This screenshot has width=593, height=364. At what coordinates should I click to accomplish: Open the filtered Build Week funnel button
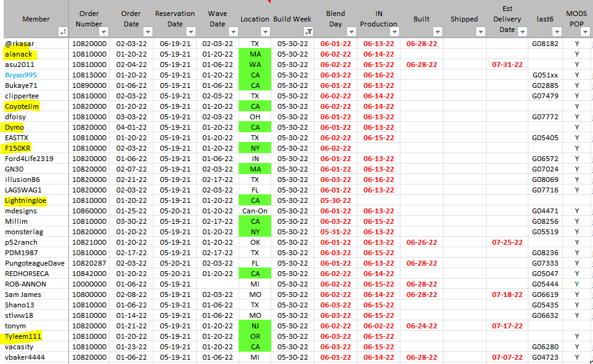tap(308, 32)
